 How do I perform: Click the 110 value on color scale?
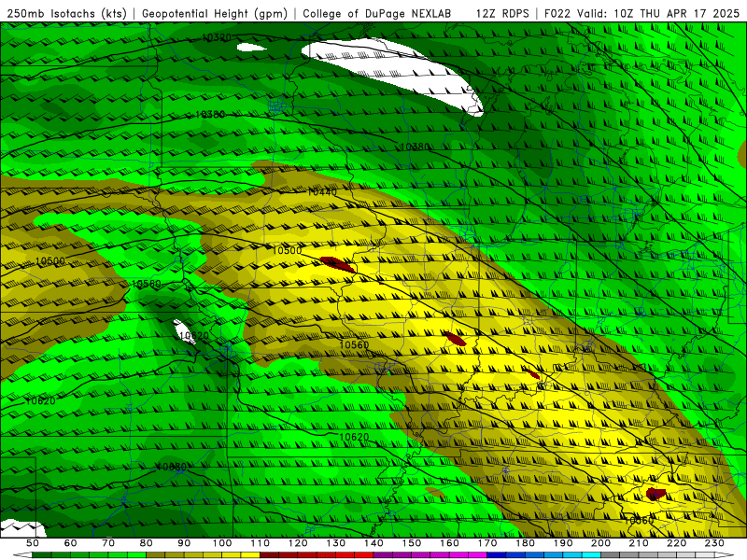click(x=261, y=543)
